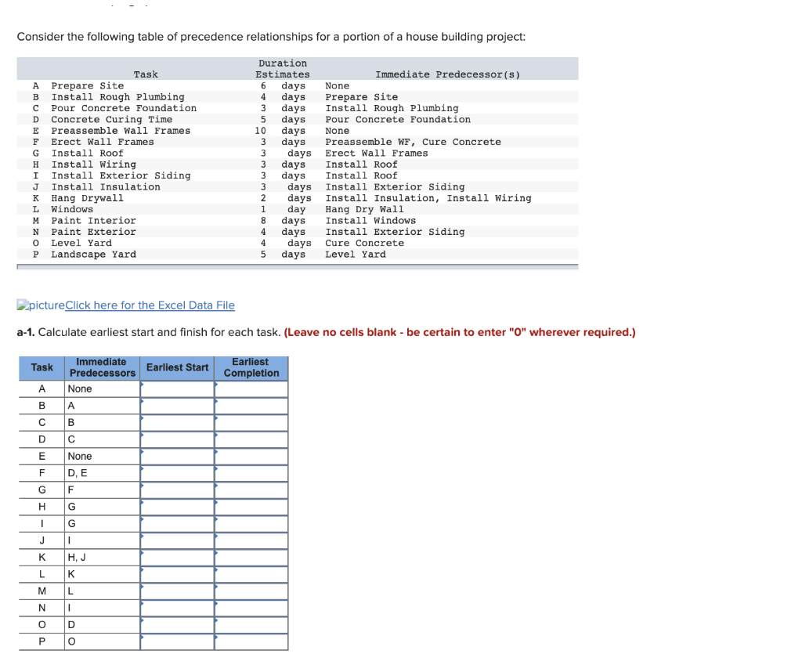The width and height of the screenshot is (802, 672).
Task: Select Earliest Start field for task G
Action: (177, 490)
